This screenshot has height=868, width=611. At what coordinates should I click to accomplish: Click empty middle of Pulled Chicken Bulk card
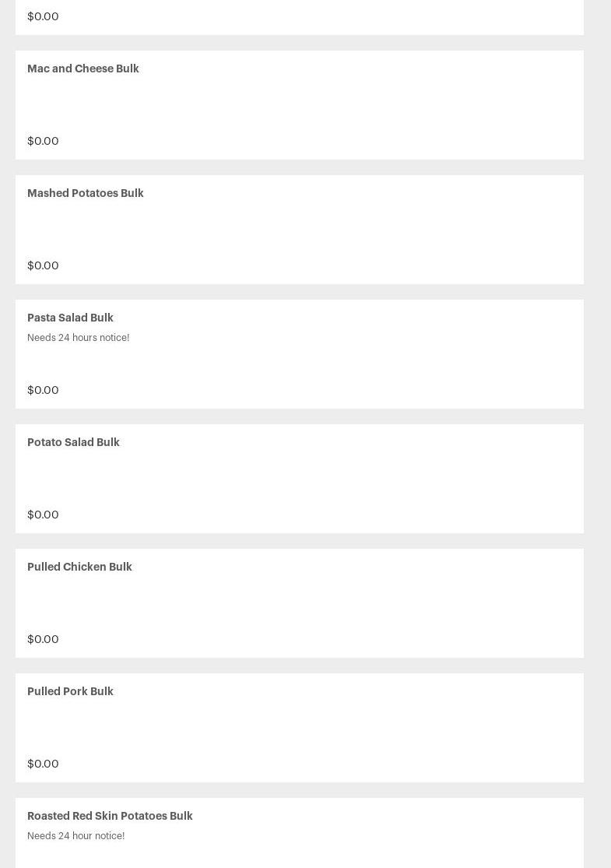(300, 603)
